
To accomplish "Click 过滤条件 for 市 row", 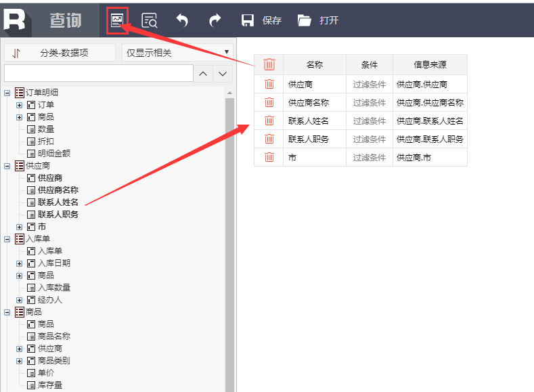I will pyautogui.click(x=370, y=158).
